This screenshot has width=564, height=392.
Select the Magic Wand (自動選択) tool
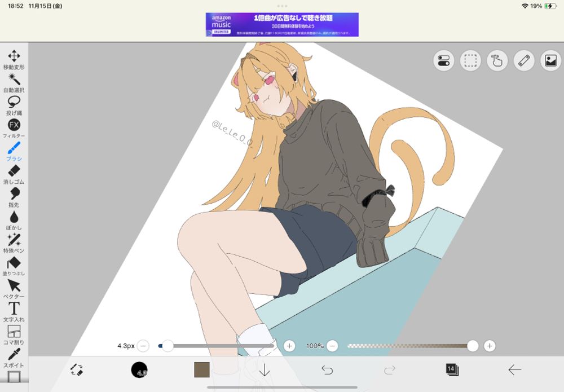pos(14,83)
